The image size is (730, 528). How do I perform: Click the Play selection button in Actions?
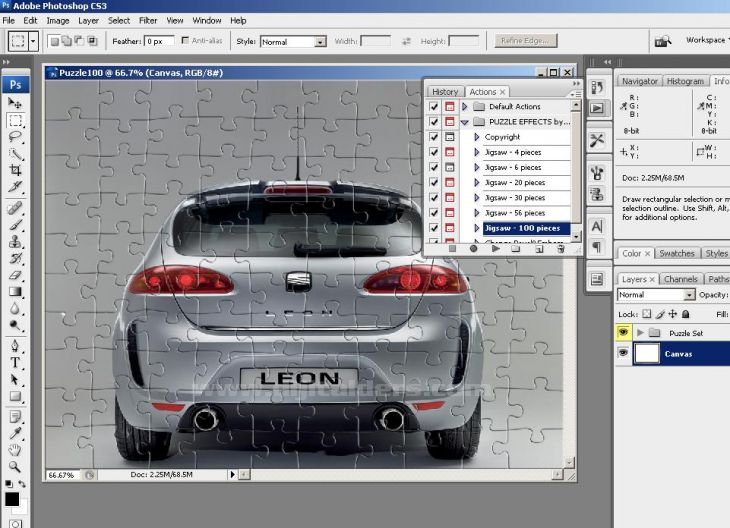pyautogui.click(x=496, y=249)
